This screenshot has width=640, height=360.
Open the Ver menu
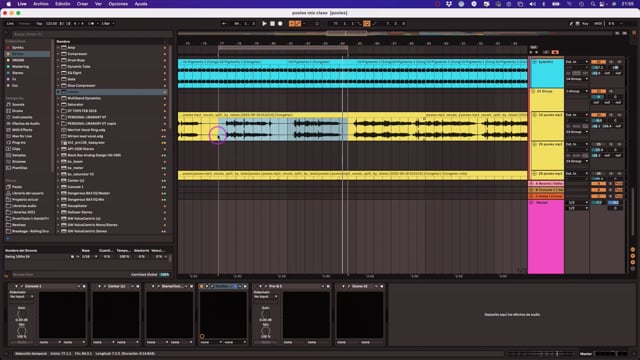[x=98, y=4]
